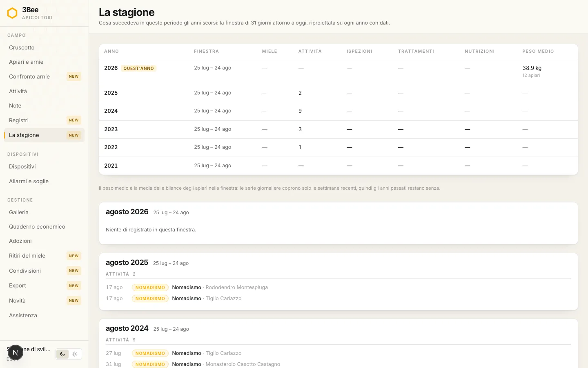Click activity count 3 for 2023
Screen dimensions: 588x368
click(x=300, y=129)
